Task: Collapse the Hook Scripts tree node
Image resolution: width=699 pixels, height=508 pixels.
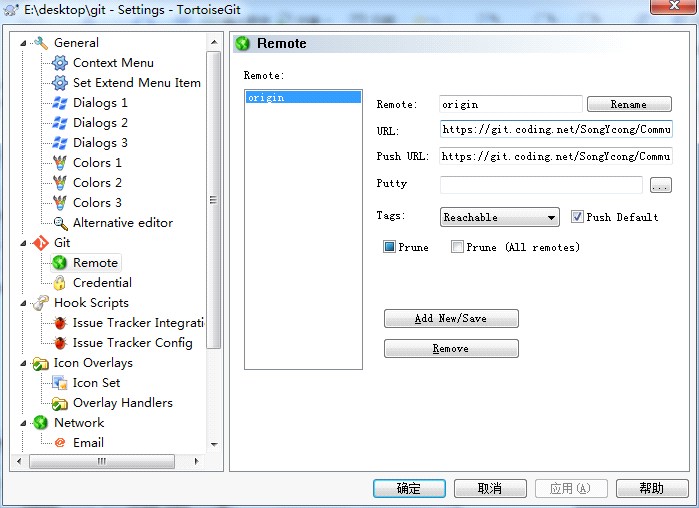Action: click(x=23, y=303)
